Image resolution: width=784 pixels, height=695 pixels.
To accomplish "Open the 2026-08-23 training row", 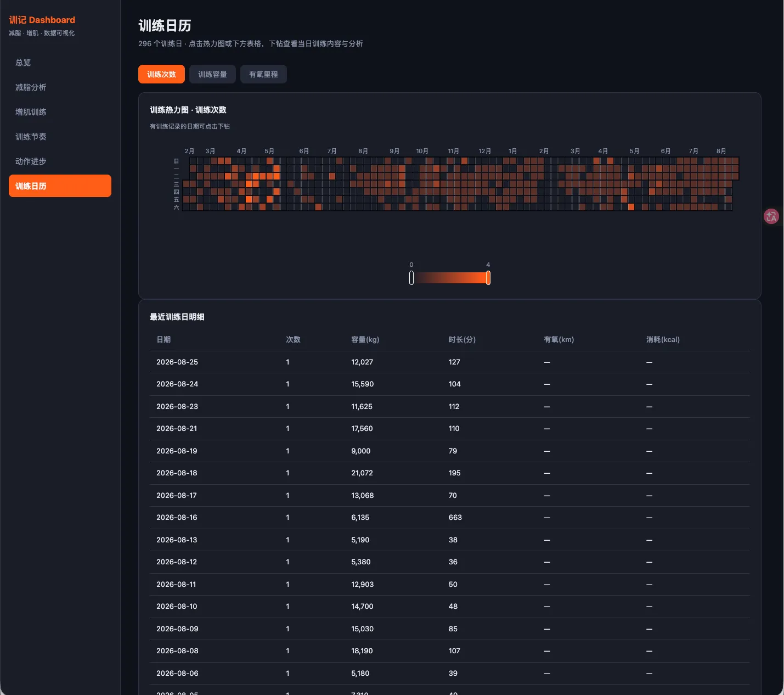I will click(450, 407).
